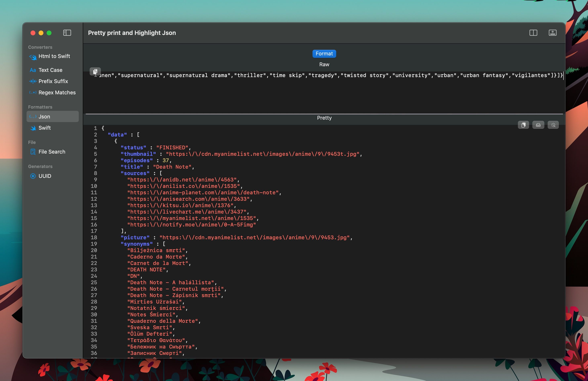588x381 pixels.
Task: Click the print icon above Pretty output
Action: [x=538, y=125]
